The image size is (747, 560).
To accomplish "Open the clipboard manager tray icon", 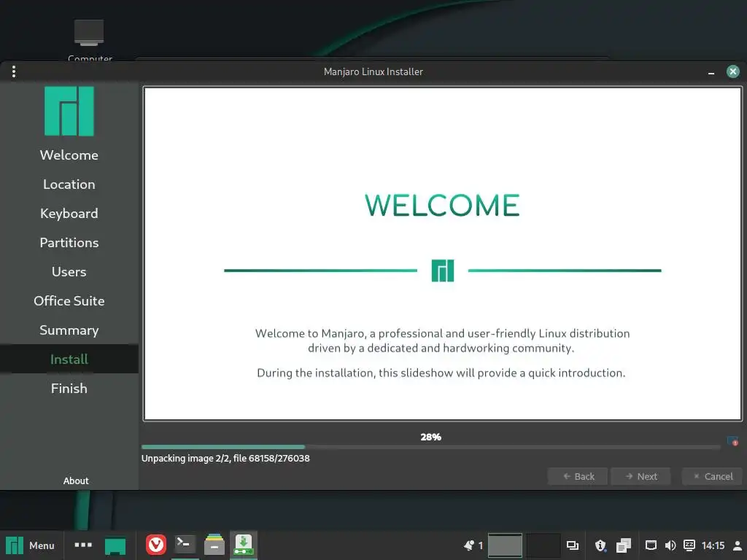I will [623, 545].
